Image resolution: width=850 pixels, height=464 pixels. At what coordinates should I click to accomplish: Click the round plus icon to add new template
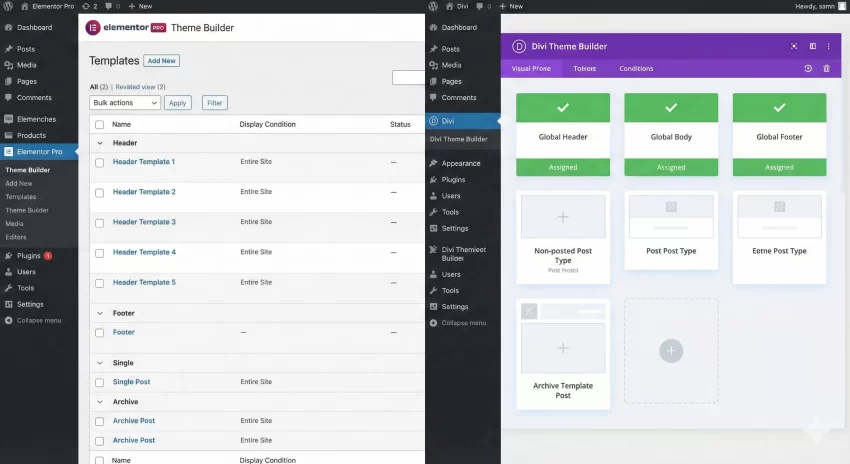coord(671,351)
